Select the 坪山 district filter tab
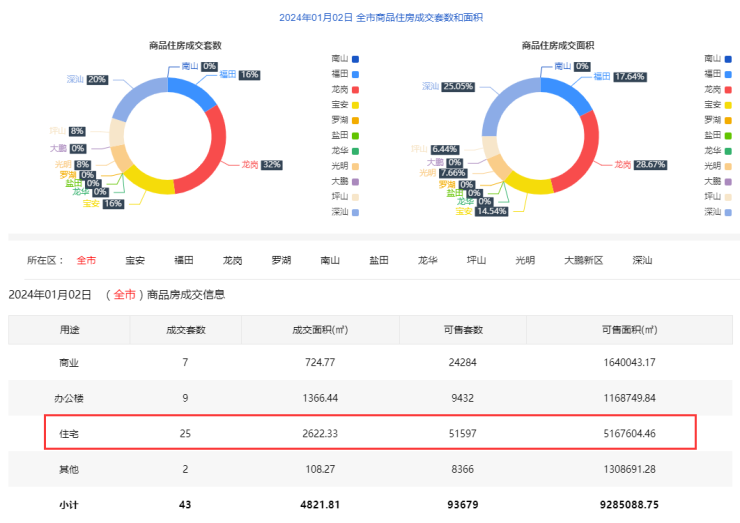Image resolution: width=740 pixels, height=523 pixels. tap(476, 260)
